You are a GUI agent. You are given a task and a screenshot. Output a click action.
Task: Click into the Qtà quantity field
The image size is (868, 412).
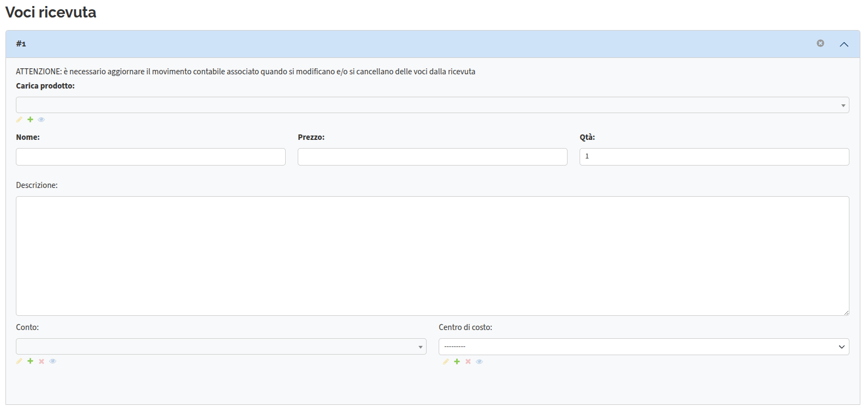click(715, 157)
